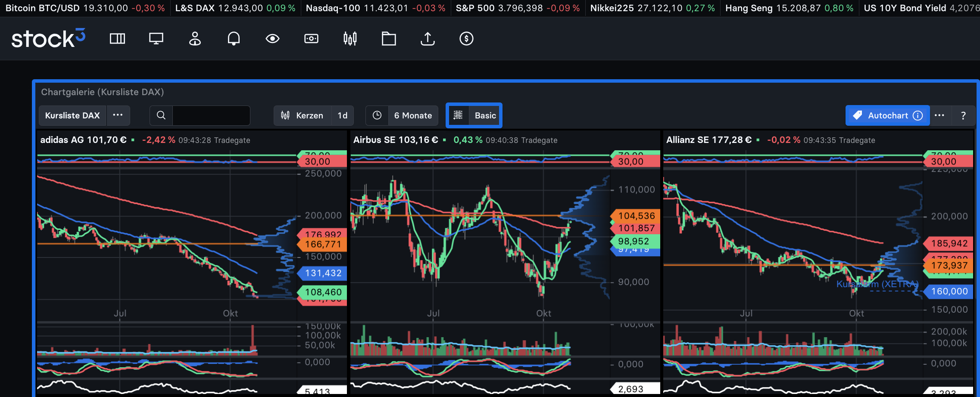The height and width of the screenshot is (397, 980).
Task: Open the alerts bell icon
Action: 234,39
